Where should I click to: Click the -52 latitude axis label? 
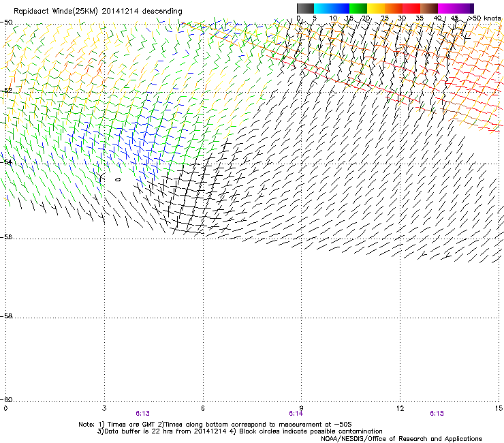tap(6, 91)
